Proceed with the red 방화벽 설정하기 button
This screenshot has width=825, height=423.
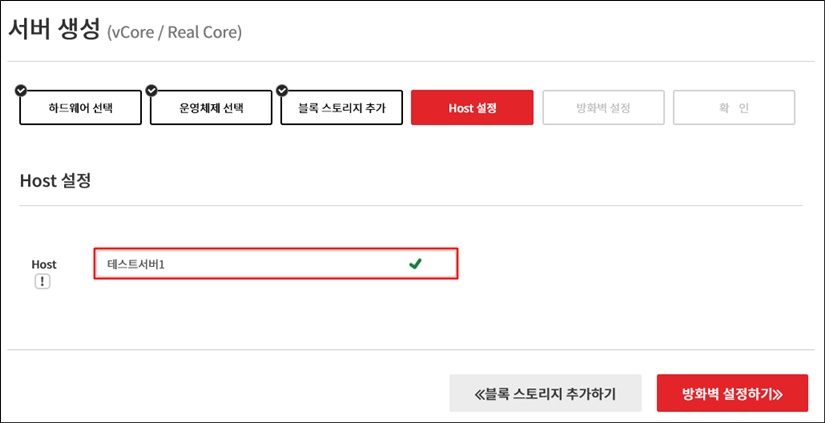click(x=732, y=394)
